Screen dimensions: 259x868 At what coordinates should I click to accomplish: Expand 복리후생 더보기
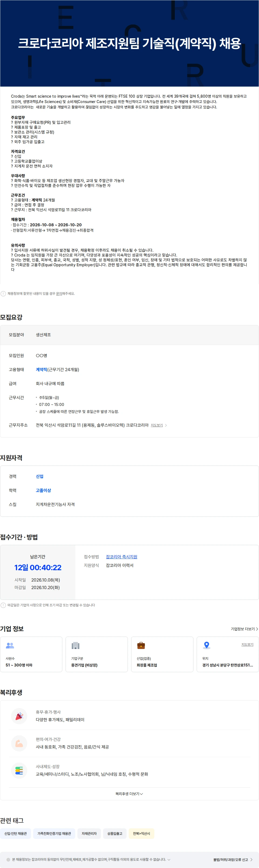tap(129, 794)
